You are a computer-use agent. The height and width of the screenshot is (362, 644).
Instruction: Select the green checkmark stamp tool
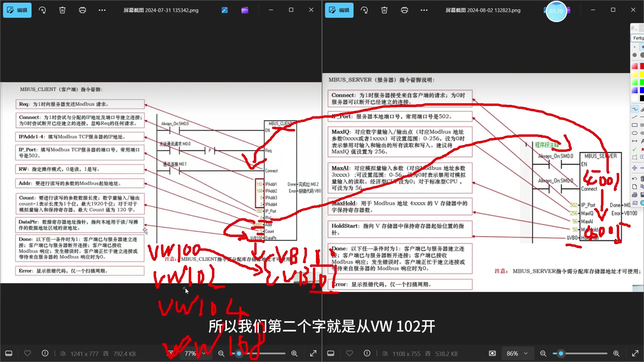tap(634, 149)
